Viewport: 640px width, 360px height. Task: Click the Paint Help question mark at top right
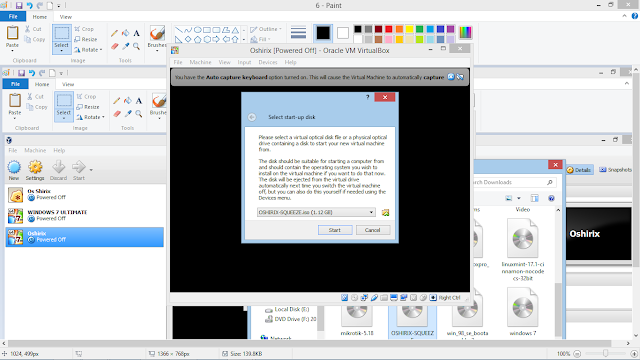pyautogui.click(x=635, y=16)
